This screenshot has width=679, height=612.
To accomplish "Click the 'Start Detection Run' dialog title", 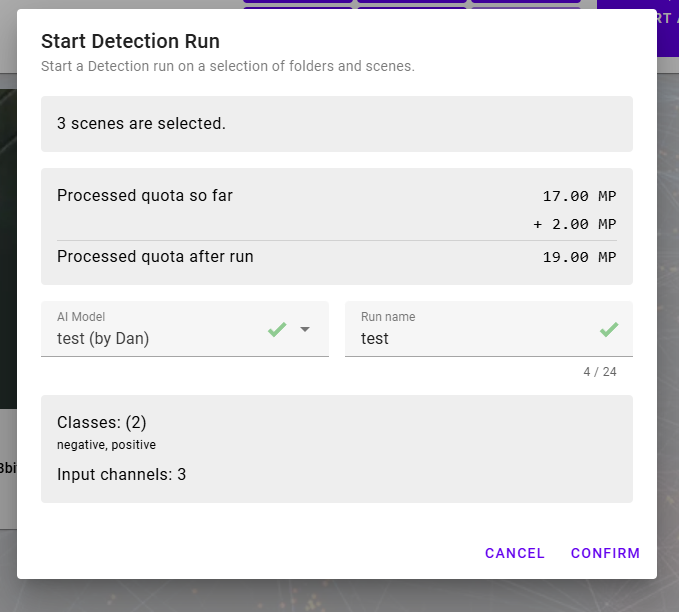I will point(130,41).
